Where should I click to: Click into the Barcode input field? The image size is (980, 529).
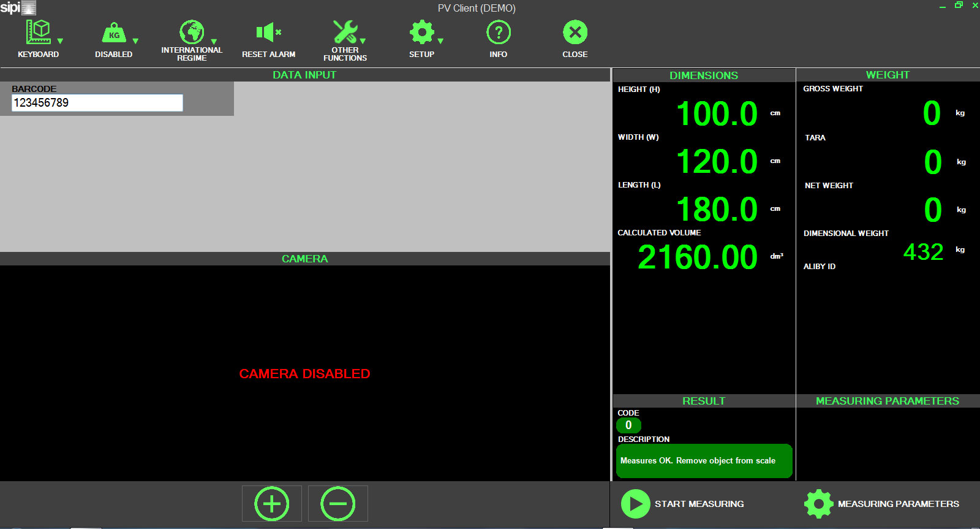coord(97,103)
